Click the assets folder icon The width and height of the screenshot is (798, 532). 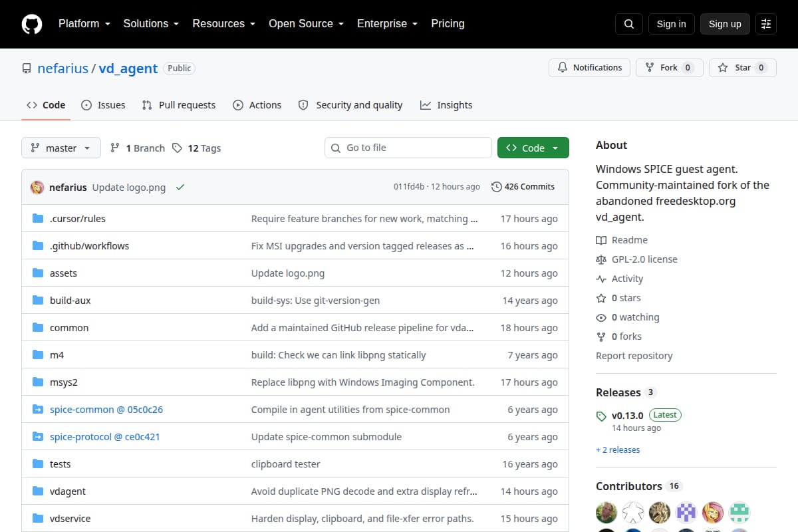click(x=38, y=273)
